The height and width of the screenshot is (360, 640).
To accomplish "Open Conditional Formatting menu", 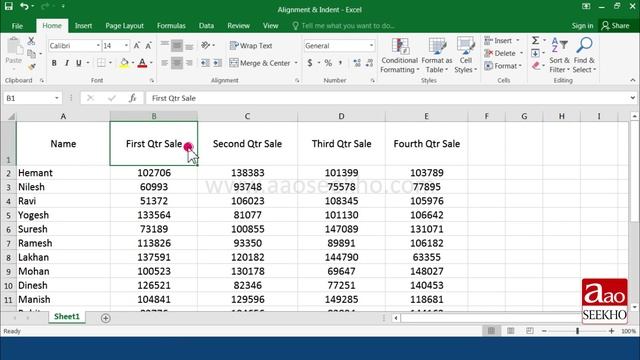I will (x=400, y=56).
